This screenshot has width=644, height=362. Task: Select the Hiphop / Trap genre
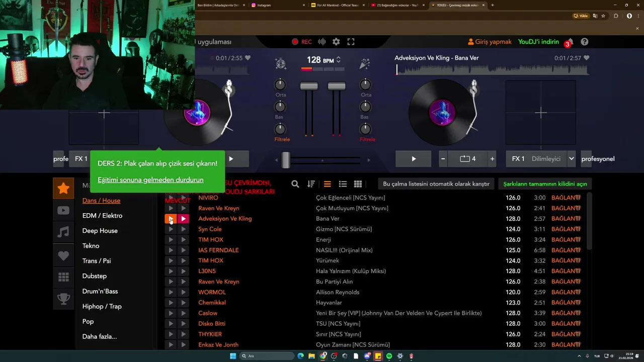coord(102,306)
